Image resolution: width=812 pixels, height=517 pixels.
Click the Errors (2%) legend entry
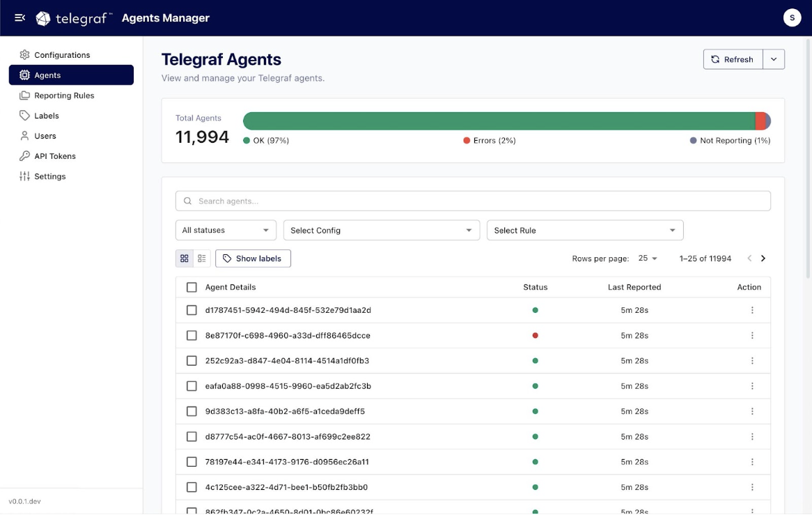pyautogui.click(x=490, y=140)
